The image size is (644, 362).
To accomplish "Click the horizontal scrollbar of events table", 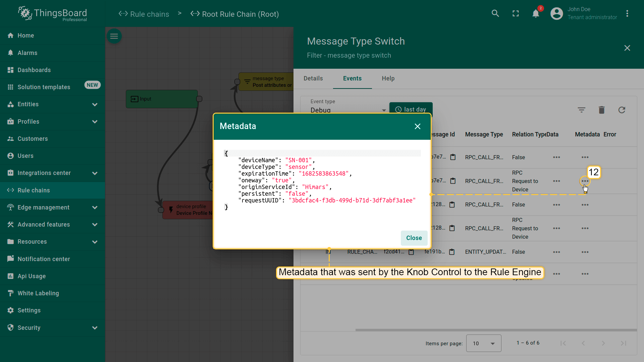I will (496, 330).
